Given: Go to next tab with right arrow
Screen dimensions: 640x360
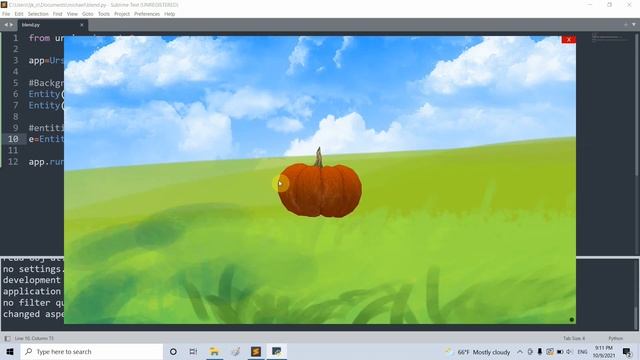Looking at the screenshot, I should coord(11,25).
